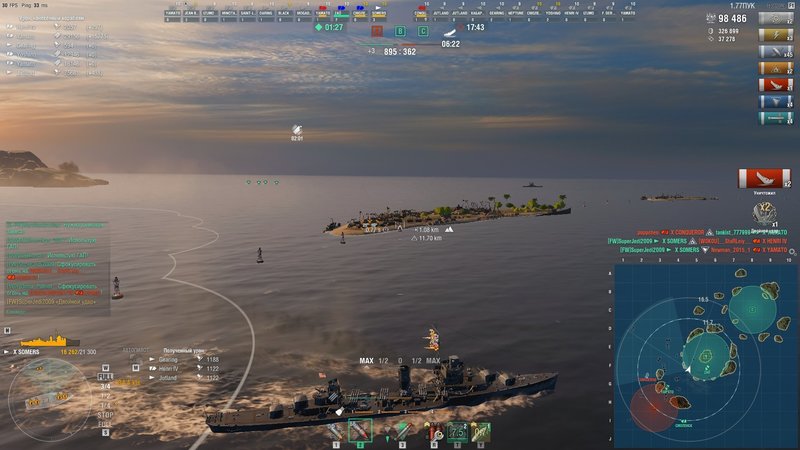Click the ship status compass circle
The height and width of the screenshot is (450, 800).
click(x=49, y=399)
